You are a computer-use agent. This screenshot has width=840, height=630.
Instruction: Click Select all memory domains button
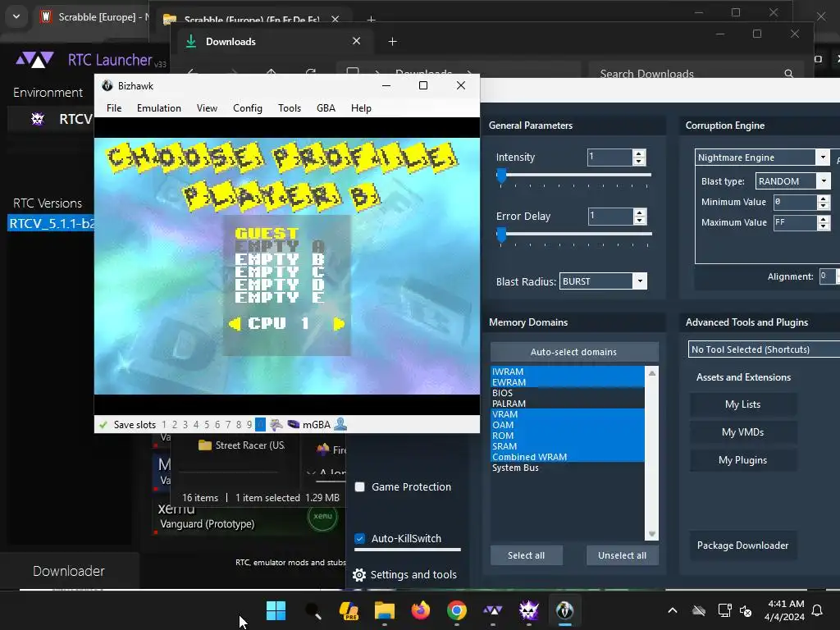point(526,555)
